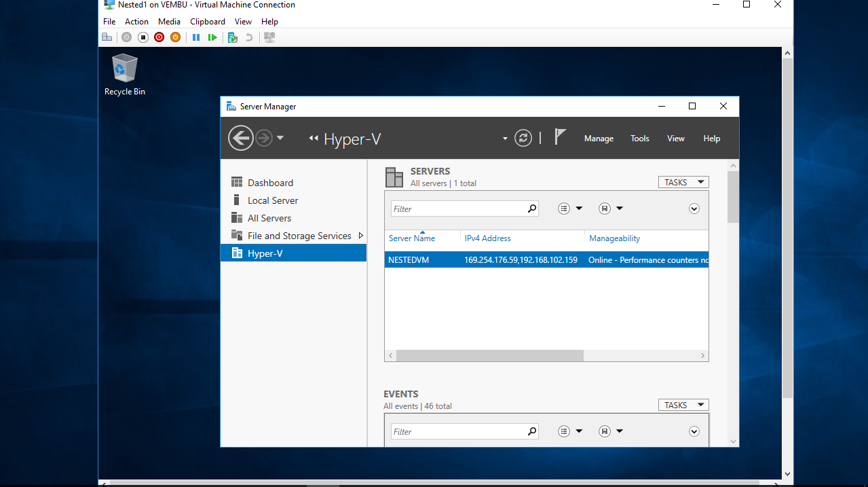The height and width of the screenshot is (487, 868).
Task: Click the All Servers sidebar icon
Action: pos(237,217)
